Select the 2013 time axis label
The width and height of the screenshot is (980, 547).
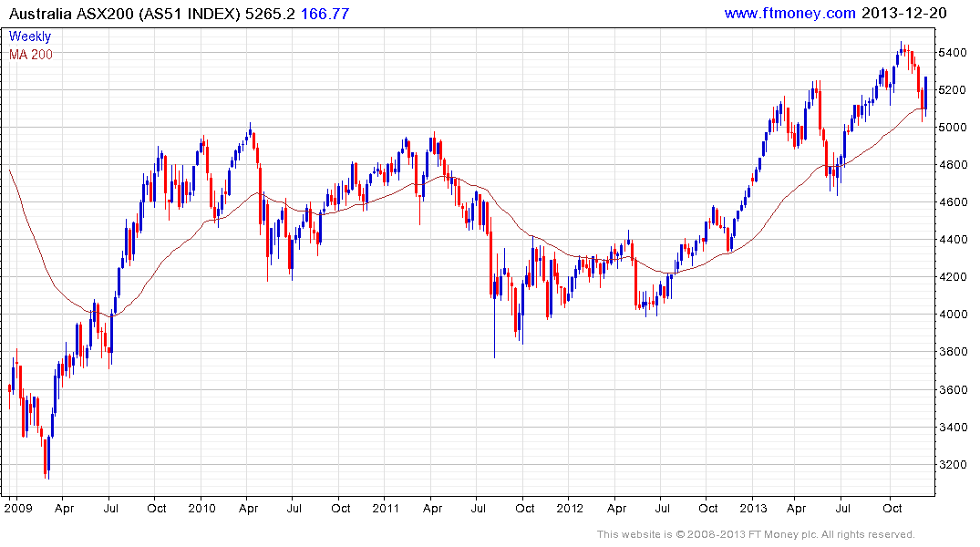tap(753, 508)
